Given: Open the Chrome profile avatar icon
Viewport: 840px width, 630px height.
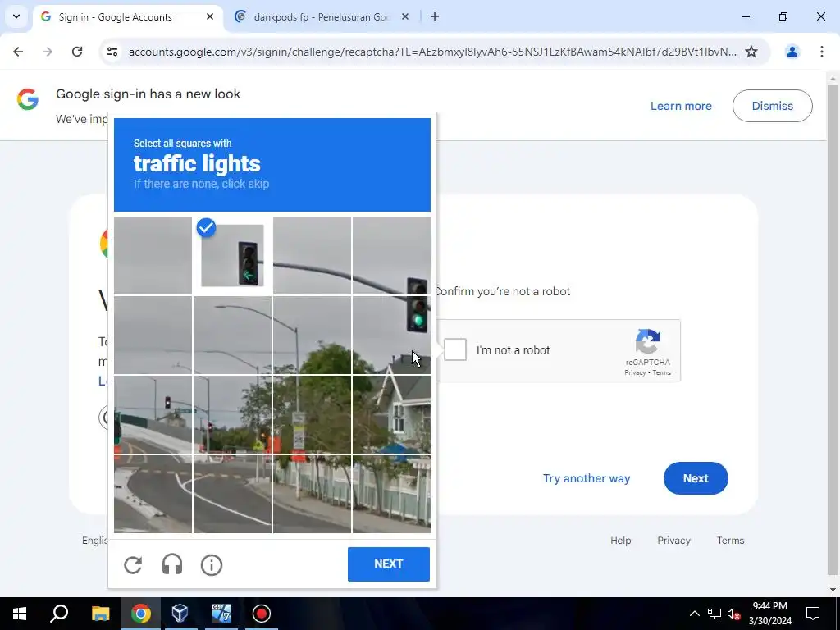Looking at the screenshot, I should tap(792, 52).
